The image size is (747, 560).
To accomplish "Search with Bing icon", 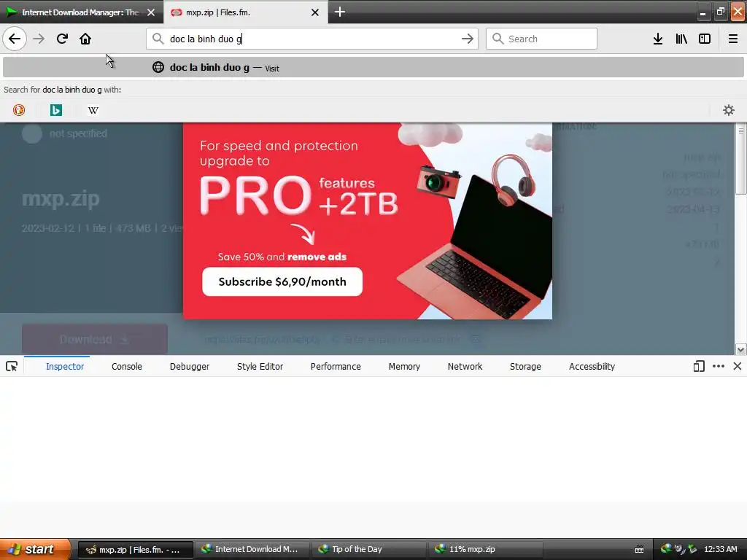I will [x=55, y=110].
